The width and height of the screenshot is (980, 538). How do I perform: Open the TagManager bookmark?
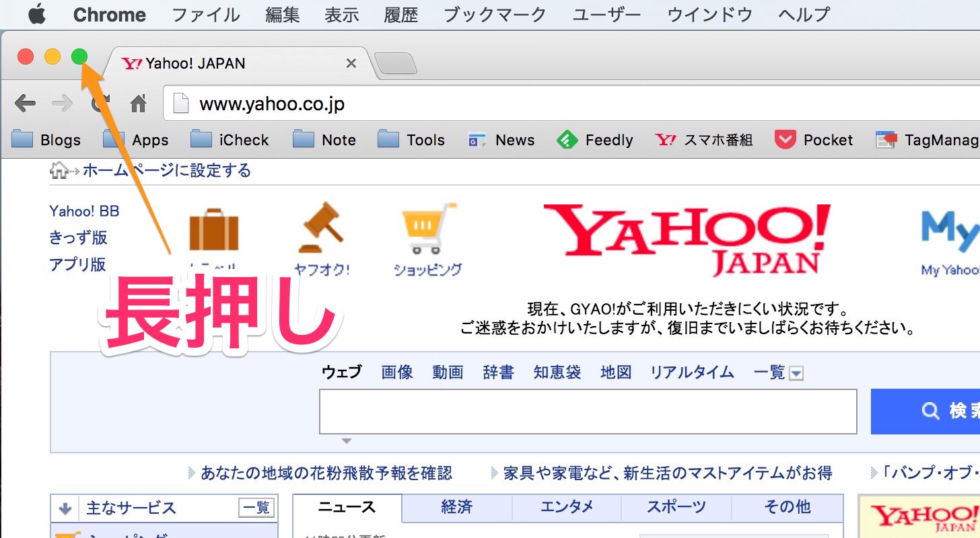point(928,140)
